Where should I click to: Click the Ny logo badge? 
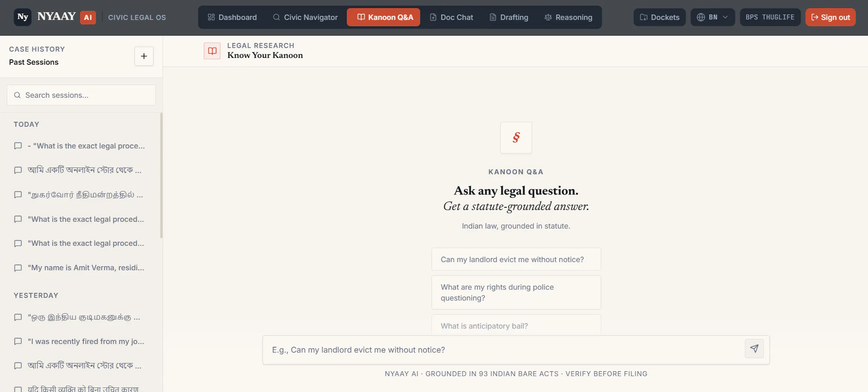coord(23,17)
